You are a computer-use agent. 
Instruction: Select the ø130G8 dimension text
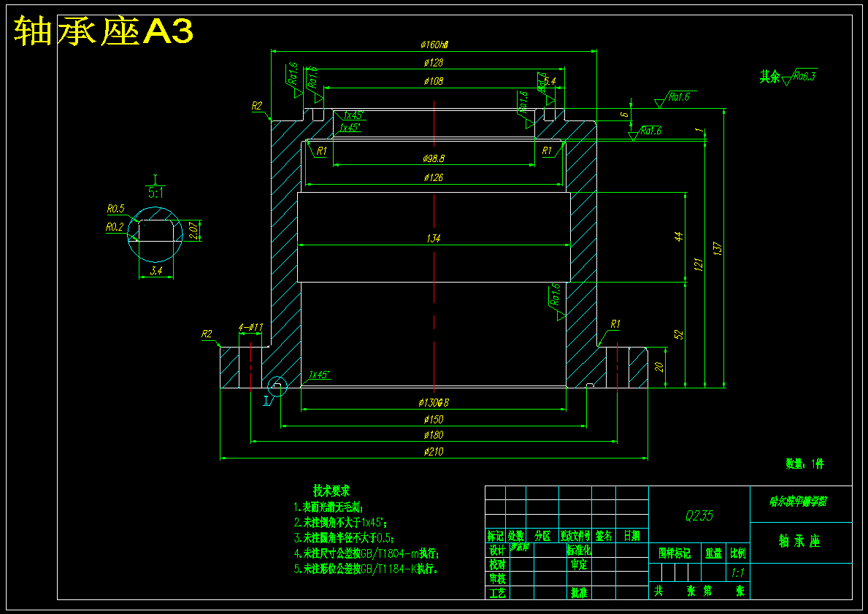pyautogui.click(x=434, y=402)
